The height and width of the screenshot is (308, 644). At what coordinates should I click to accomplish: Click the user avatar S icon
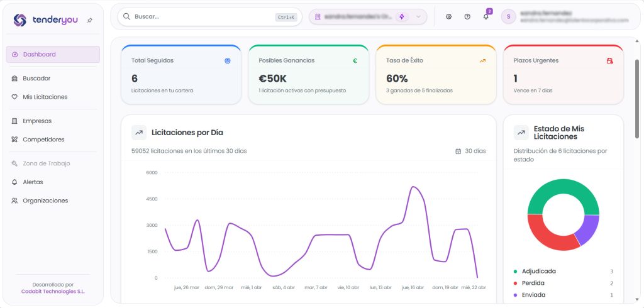click(508, 16)
